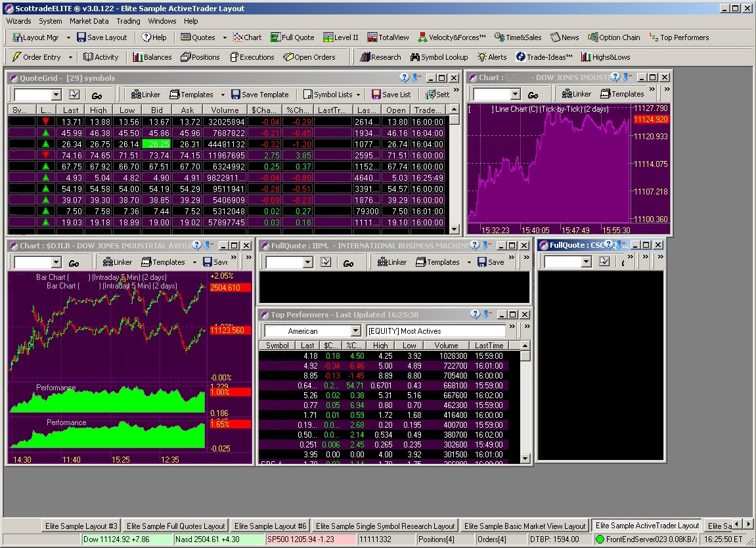Open the Alerts lightbulb tool

[492, 57]
